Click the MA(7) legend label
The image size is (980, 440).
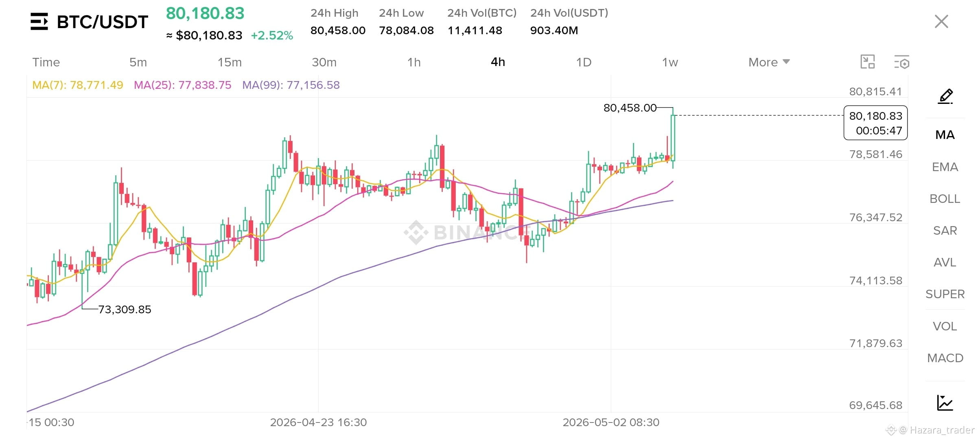click(x=78, y=85)
